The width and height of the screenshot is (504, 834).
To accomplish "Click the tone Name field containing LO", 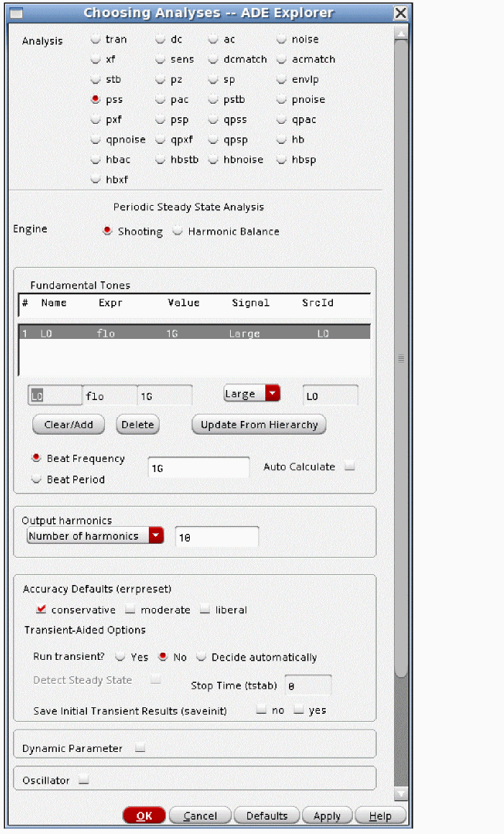I will point(55,396).
